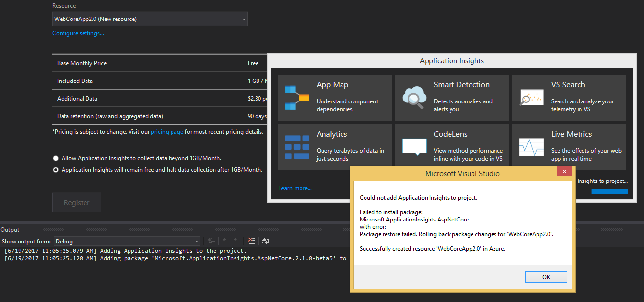This screenshot has width=644, height=302.
Task: Click the Output panel title
Action: click(x=10, y=230)
